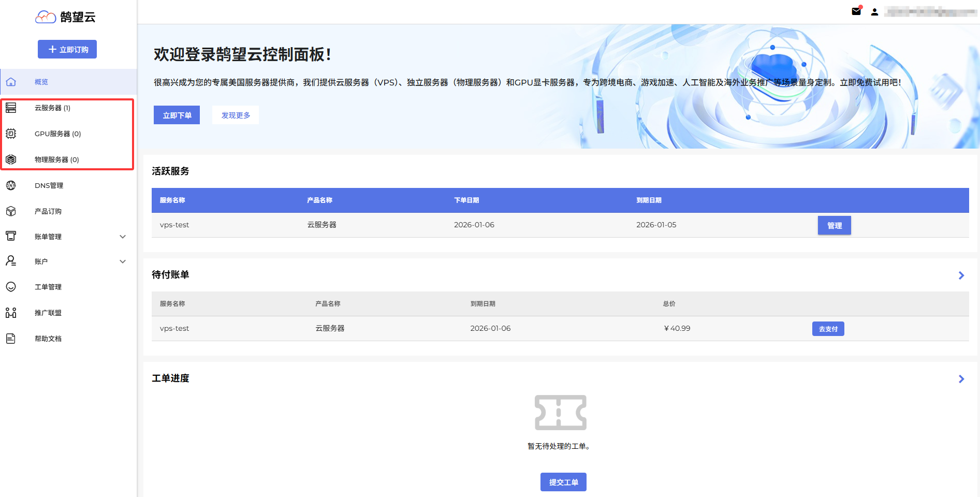Click the mail notification envelope icon
Image resolution: width=980 pixels, height=497 pixels.
click(856, 11)
